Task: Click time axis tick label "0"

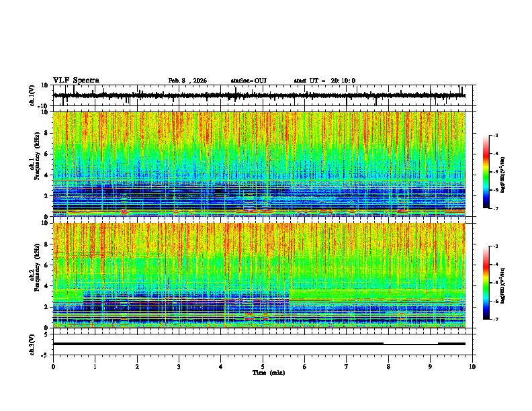Action: click(53, 367)
